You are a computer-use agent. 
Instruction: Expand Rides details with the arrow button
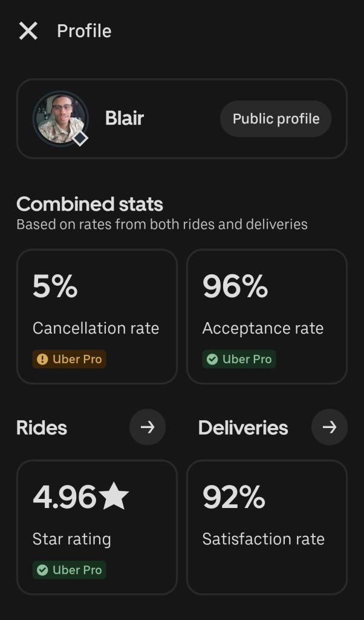(148, 427)
